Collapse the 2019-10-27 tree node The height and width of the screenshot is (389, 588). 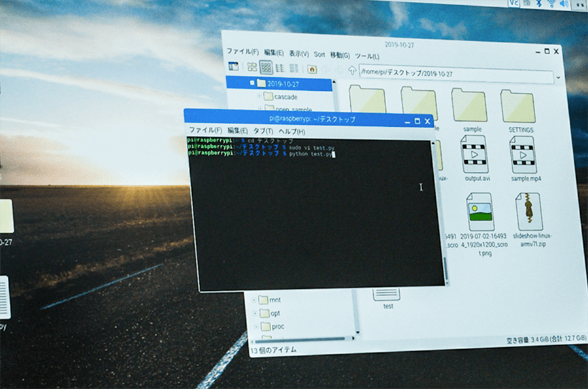tap(252, 83)
